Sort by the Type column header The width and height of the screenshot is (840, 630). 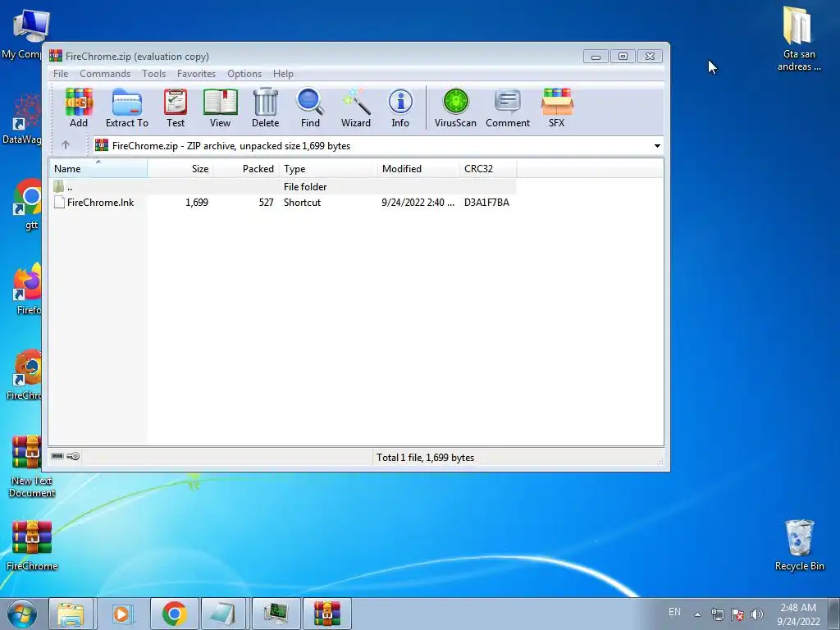(327, 169)
